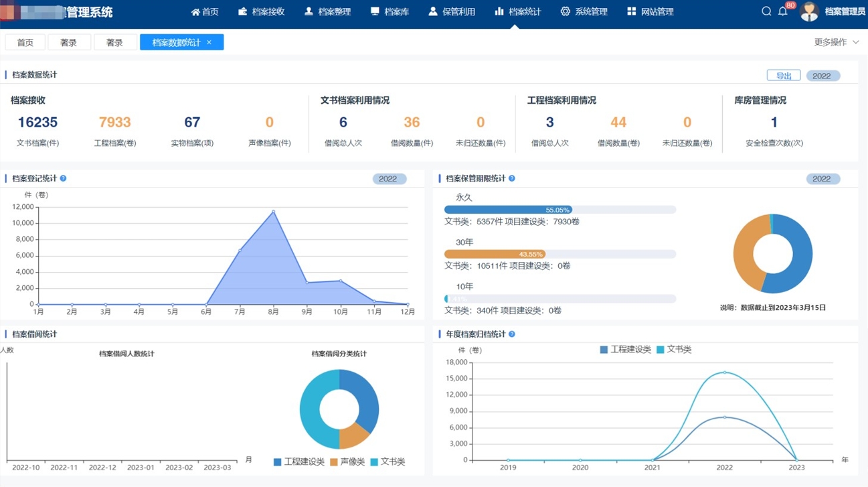Open the 档案接收 menu
868x487 pixels.
coord(262,12)
